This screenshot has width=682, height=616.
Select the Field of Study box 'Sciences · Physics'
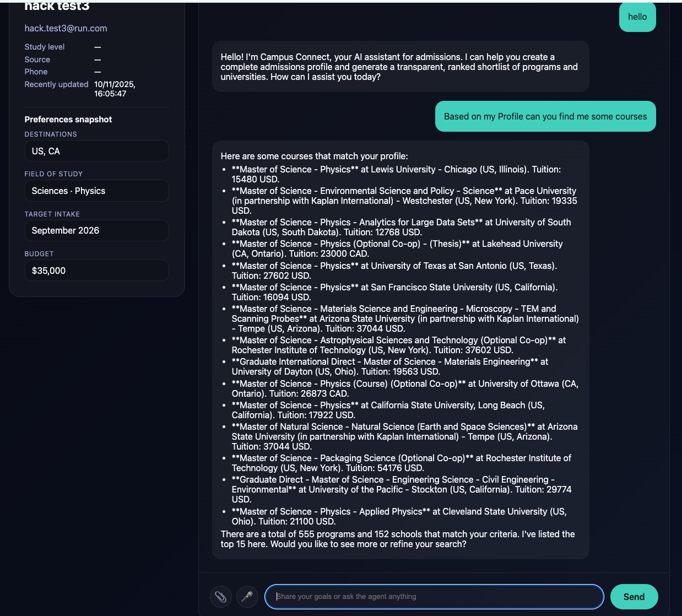click(x=96, y=191)
